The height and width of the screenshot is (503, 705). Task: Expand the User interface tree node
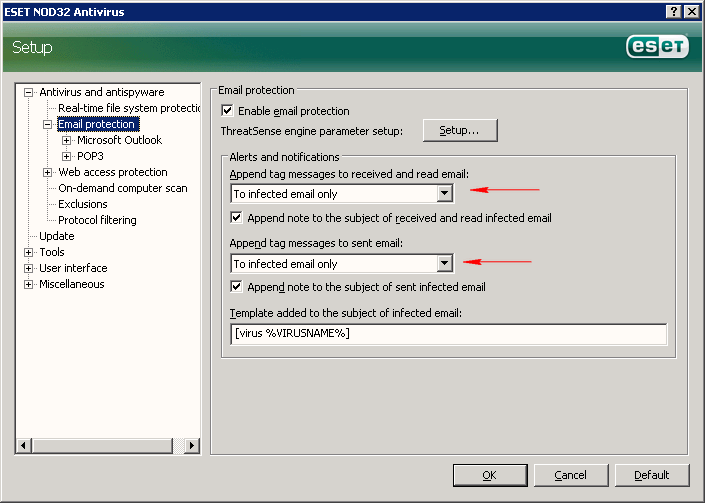point(29,268)
